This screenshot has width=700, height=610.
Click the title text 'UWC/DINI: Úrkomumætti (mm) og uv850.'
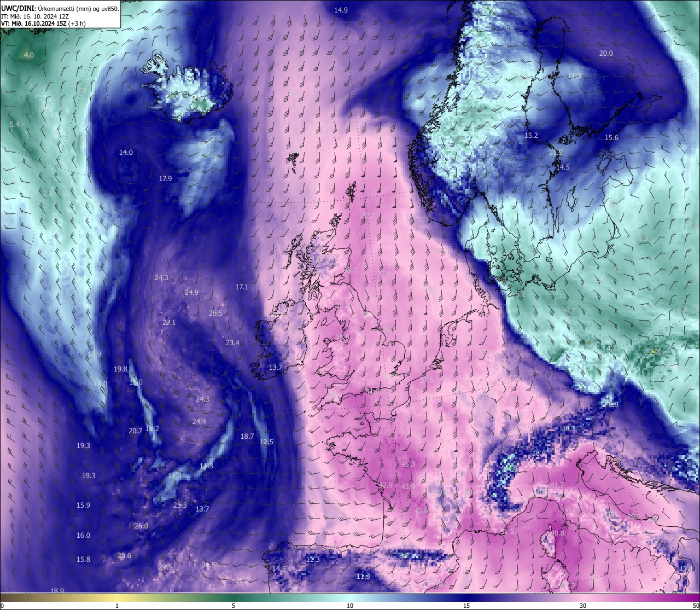tap(60, 9)
